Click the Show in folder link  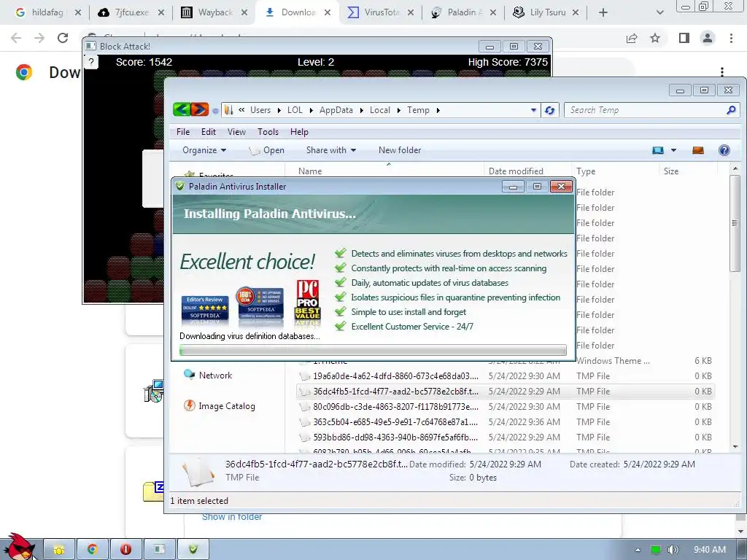231,517
